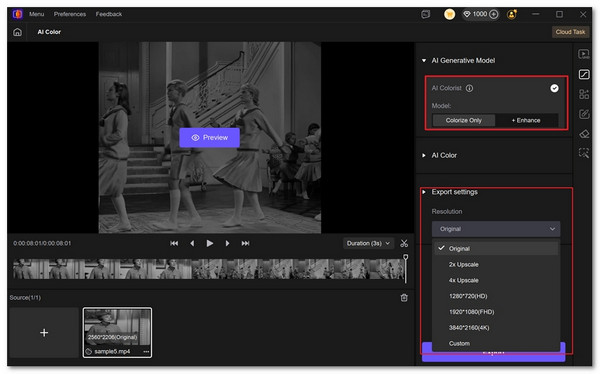
Task: Click the timecode display
Action: [42, 243]
